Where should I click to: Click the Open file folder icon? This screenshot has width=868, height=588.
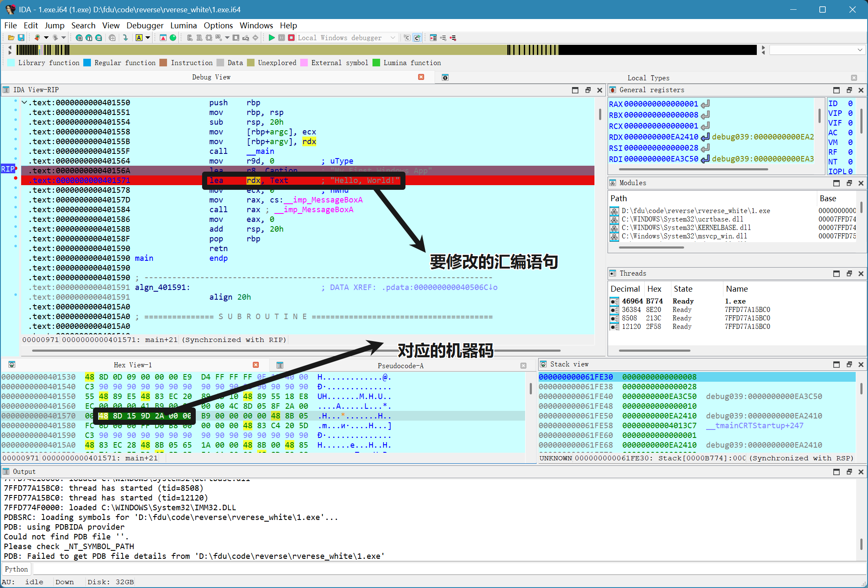11,38
